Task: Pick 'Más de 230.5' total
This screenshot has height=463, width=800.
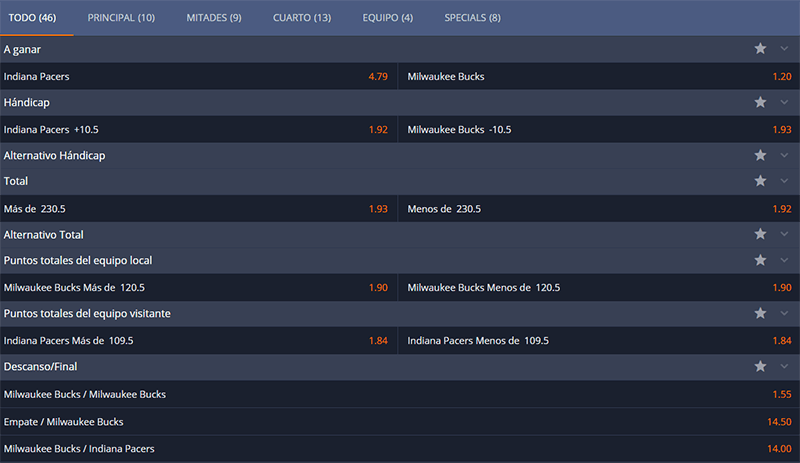Action: (198, 209)
